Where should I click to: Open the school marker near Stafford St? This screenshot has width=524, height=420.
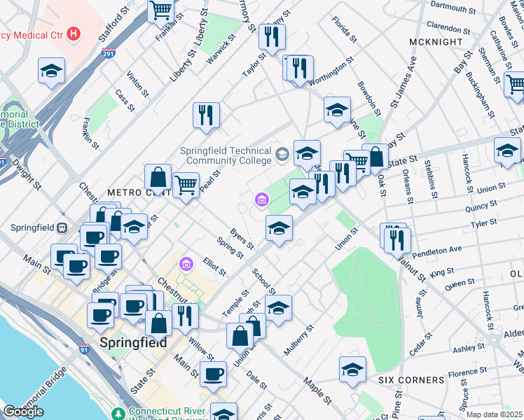coord(51,71)
